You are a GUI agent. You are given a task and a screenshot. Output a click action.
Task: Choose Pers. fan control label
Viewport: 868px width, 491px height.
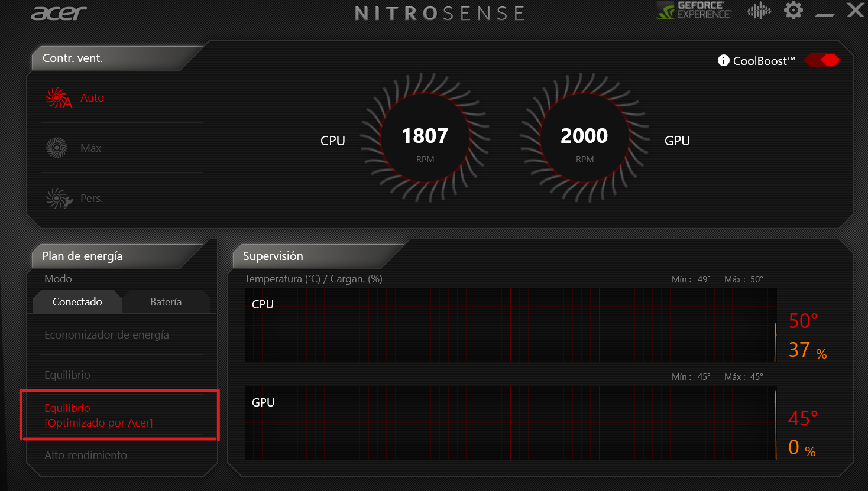coord(92,199)
